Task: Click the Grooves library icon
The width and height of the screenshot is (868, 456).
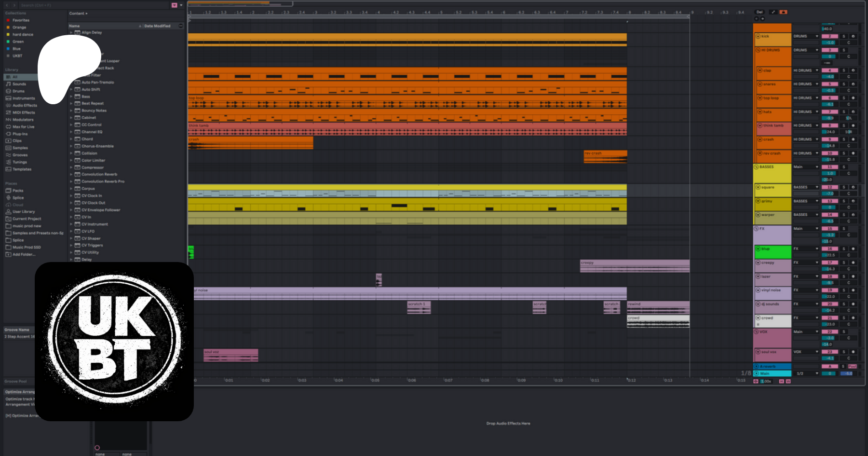Action: click(8, 155)
